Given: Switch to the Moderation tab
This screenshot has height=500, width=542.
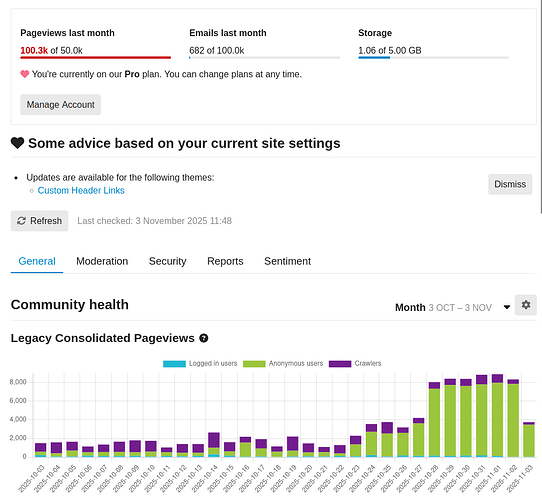Looking at the screenshot, I should click(102, 261).
